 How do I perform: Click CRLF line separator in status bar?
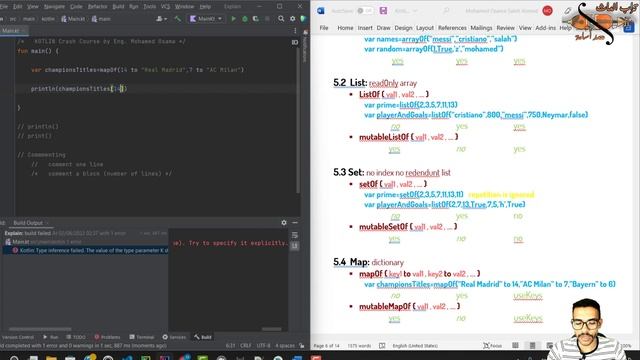246,346
